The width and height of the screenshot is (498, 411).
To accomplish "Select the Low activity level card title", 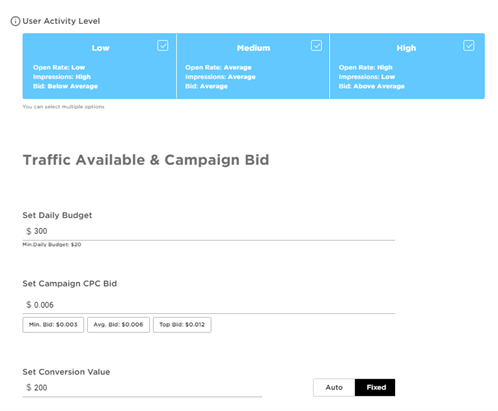I will point(100,48).
